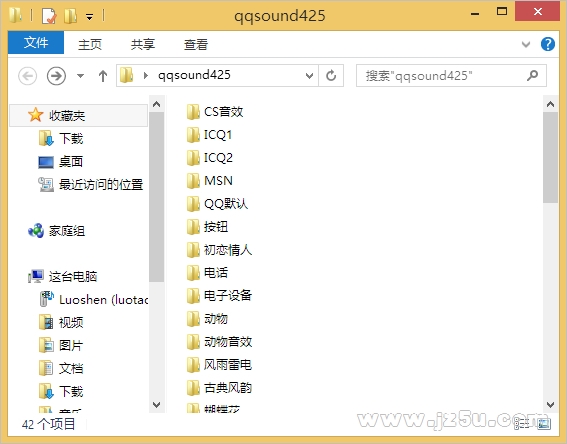Image resolution: width=567 pixels, height=444 pixels.
Task: Select the QQ默认 folder icon
Action: (193, 204)
